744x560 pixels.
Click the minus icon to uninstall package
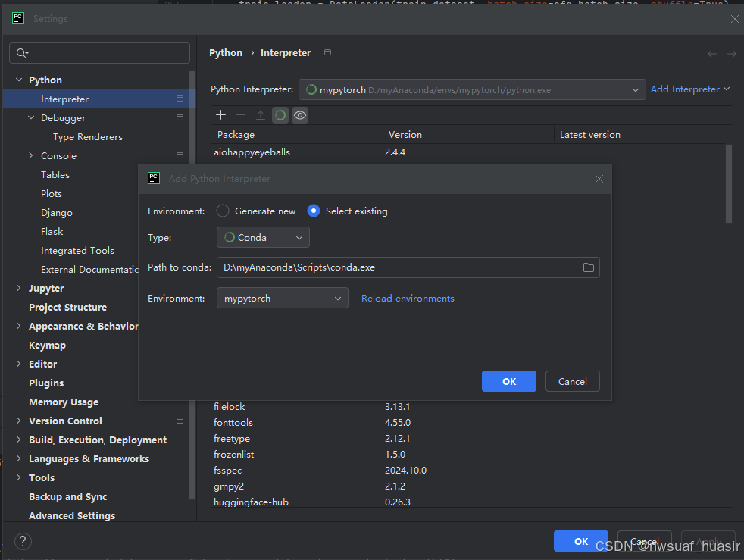pyautogui.click(x=241, y=115)
